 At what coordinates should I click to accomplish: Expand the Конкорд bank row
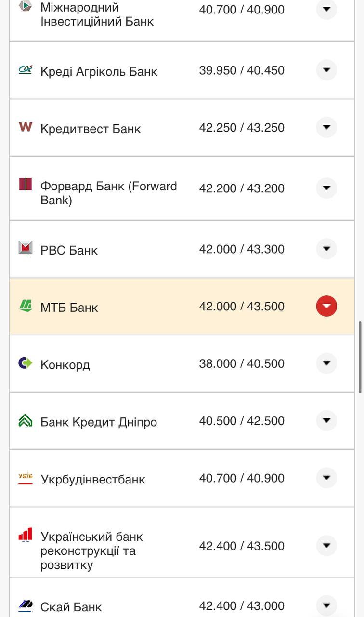click(x=326, y=364)
